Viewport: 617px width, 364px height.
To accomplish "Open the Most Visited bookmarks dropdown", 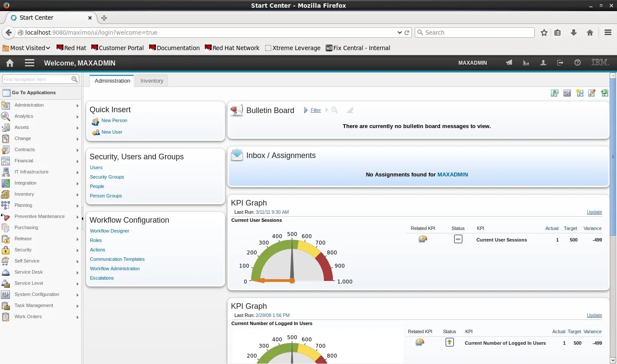I will pos(27,48).
